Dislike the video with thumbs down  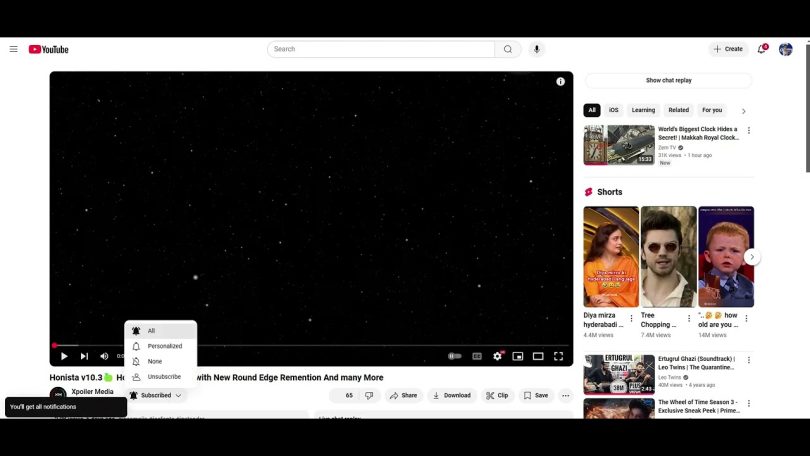pos(368,395)
